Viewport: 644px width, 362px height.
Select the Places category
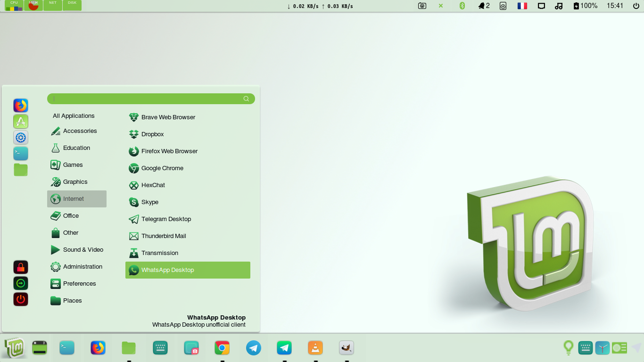(x=77, y=301)
